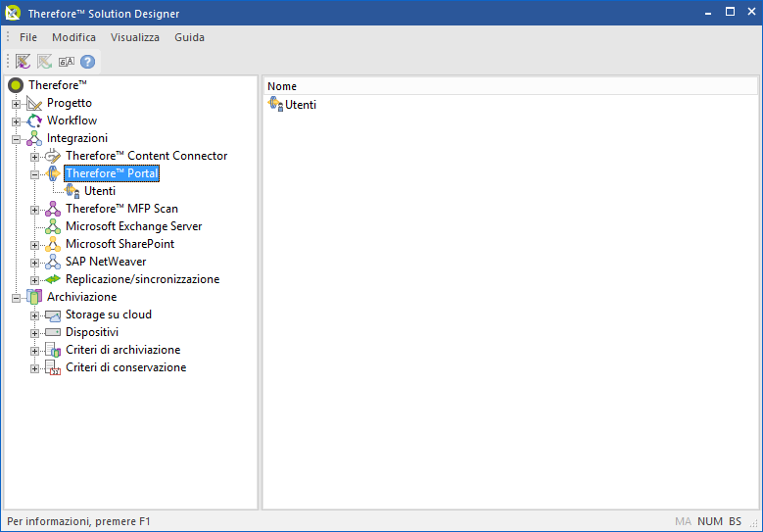The height and width of the screenshot is (532, 763).
Task: Select the Integrazioni label
Action: point(77,138)
